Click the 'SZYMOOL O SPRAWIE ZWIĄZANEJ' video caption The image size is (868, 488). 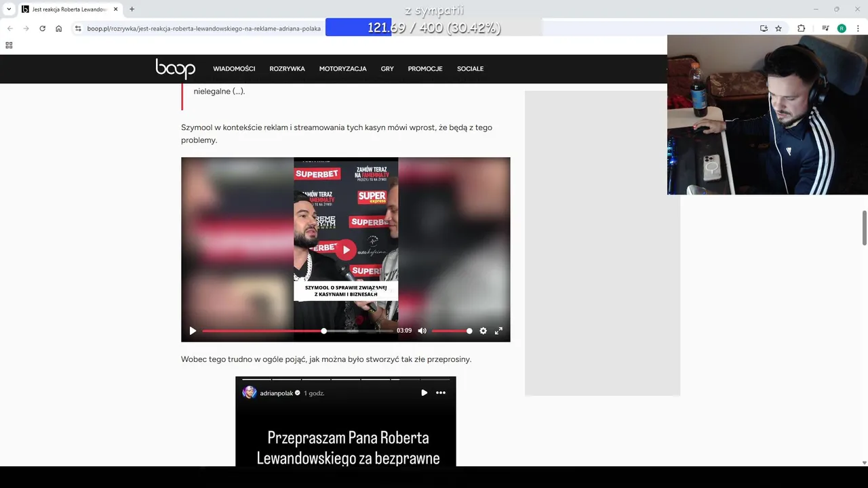click(x=346, y=291)
